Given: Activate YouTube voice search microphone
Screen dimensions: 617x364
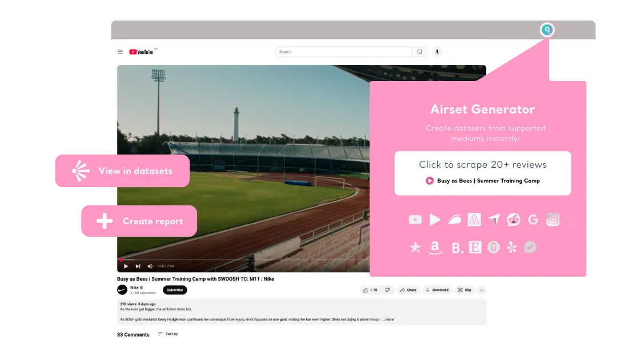Looking at the screenshot, I should [x=436, y=52].
